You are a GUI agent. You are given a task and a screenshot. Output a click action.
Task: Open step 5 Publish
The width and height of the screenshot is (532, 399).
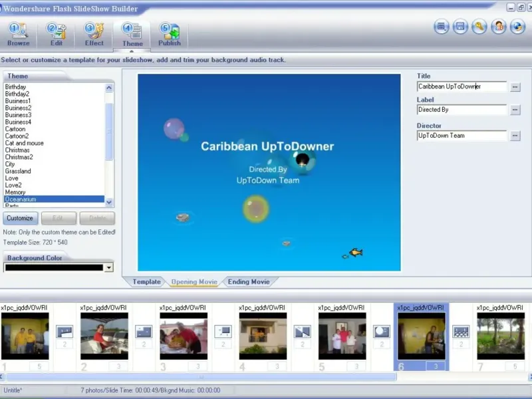click(x=170, y=35)
